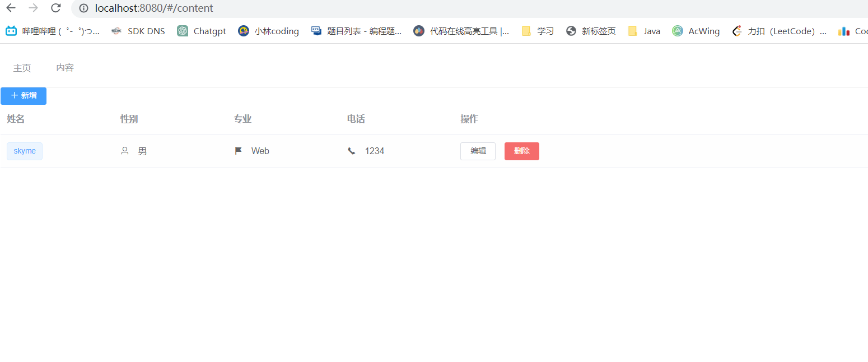Image resolution: width=868 pixels, height=362 pixels.
Task: Switch to the 内容 menu item
Action: coord(65,68)
